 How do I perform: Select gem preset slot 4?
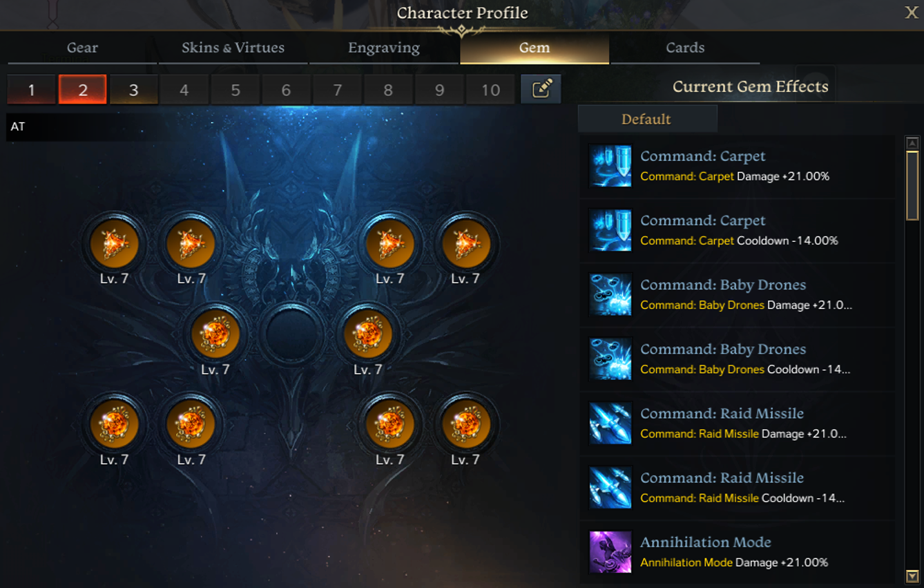[184, 90]
